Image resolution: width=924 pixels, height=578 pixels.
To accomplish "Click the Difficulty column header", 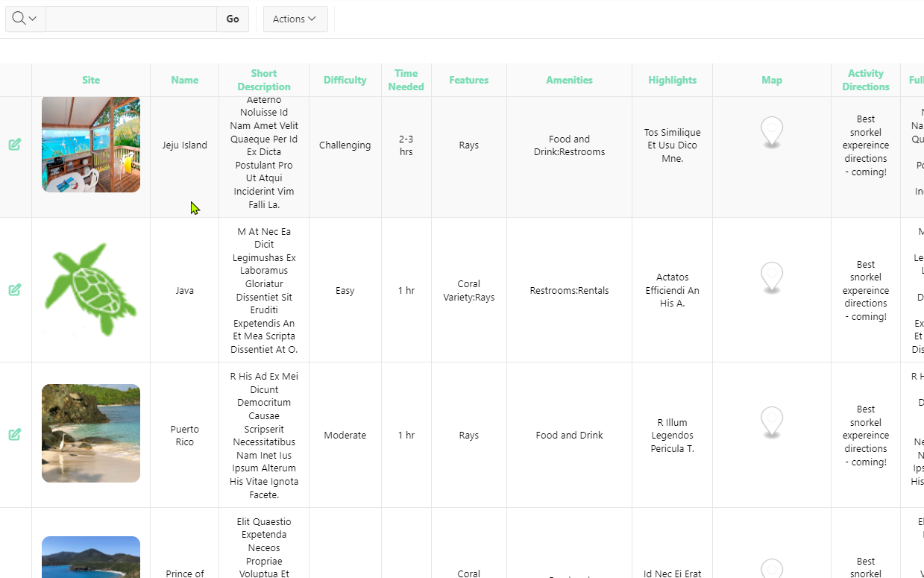I will (x=345, y=80).
